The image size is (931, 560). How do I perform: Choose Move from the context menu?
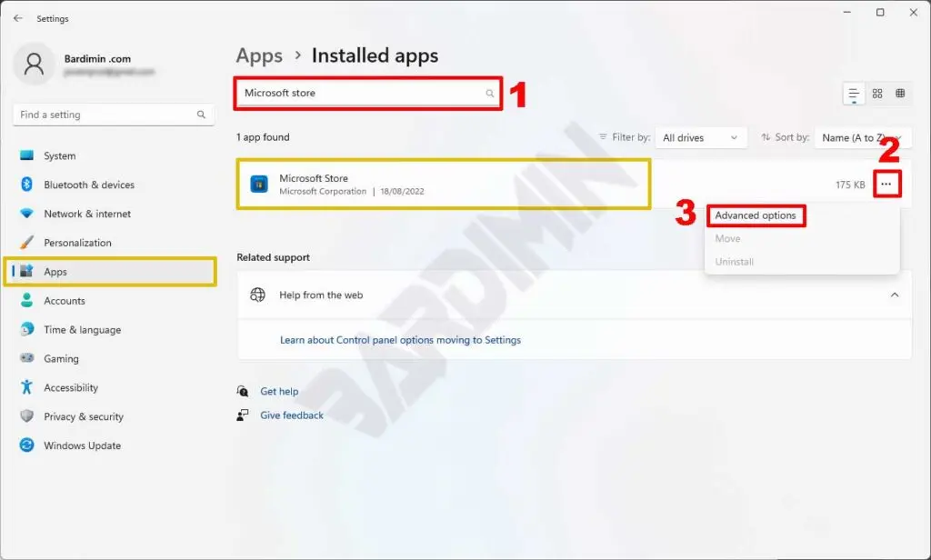click(x=728, y=239)
